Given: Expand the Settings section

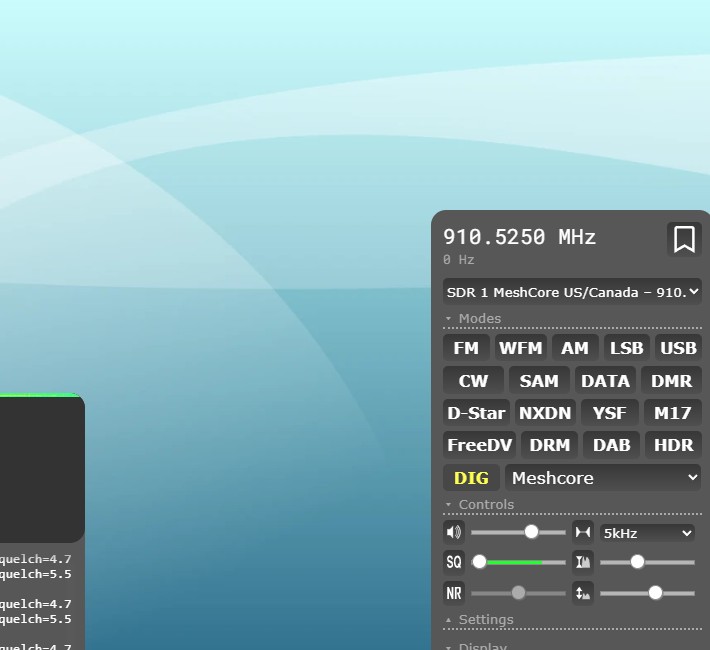Looking at the screenshot, I should [x=480, y=620].
